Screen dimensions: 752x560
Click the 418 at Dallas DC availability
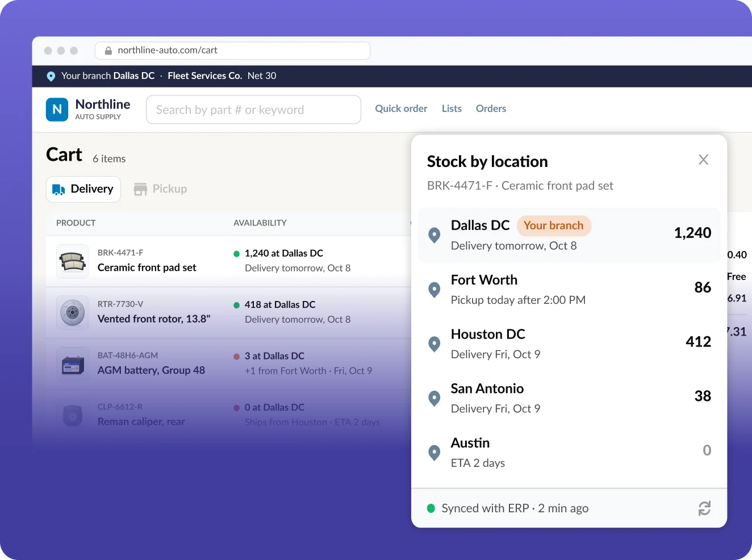(280, 304)
